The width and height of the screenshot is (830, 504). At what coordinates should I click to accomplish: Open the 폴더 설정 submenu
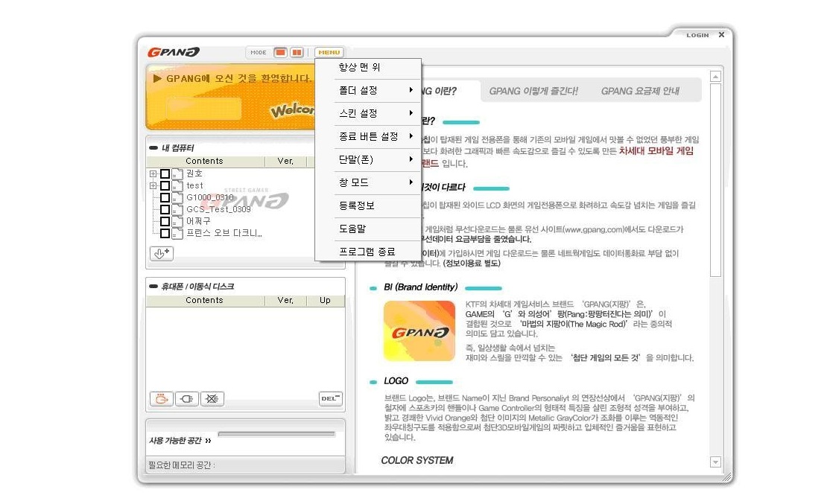pos(368,90)
